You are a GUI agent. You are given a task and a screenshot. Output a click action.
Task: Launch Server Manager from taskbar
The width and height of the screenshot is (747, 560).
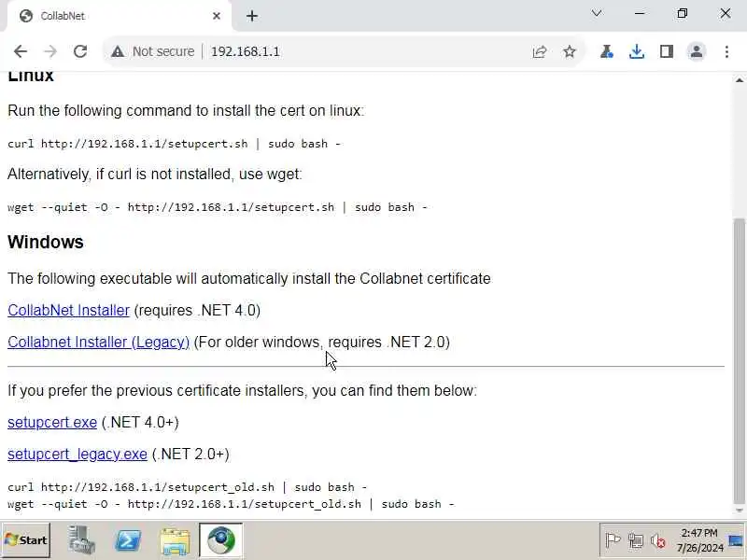(x=80, y=540)
